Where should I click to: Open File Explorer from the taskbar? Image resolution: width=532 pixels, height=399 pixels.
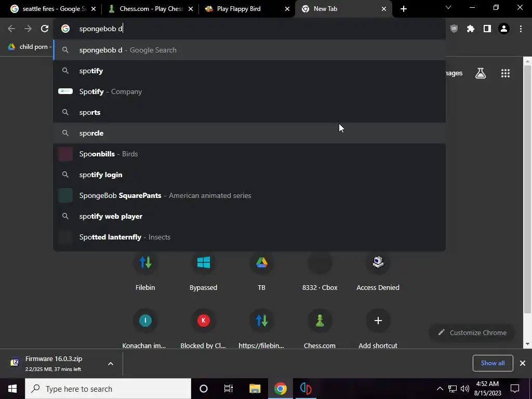(255, 389)
